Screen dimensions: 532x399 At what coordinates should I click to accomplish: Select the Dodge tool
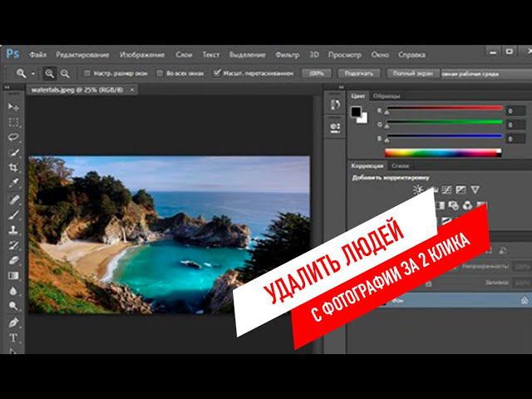13,306
